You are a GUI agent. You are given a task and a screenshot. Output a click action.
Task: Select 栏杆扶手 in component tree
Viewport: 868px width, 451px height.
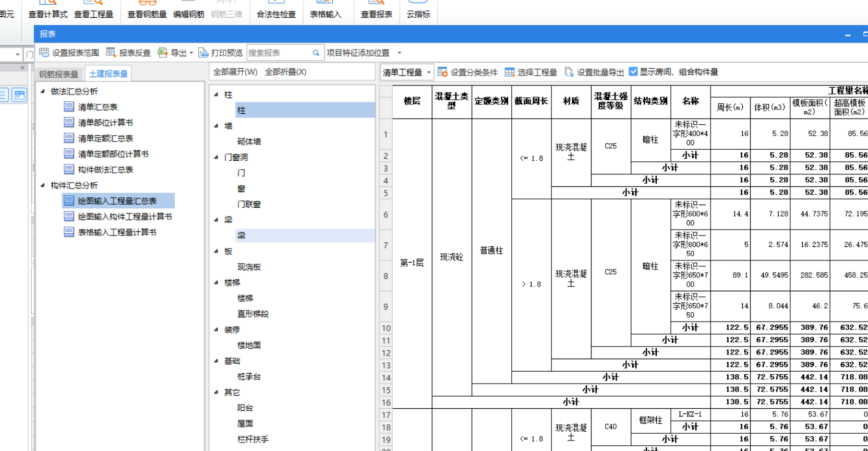[253, 439]
